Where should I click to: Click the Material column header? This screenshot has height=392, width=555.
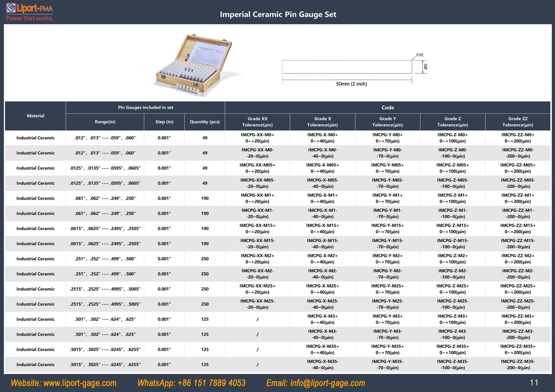[36, 116]
